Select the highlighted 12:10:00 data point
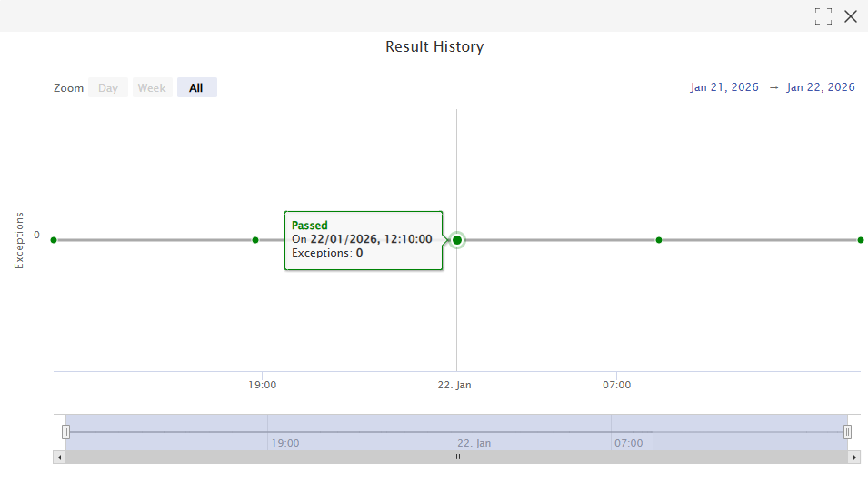Screen dimensions: 868x493 point(456,240)
